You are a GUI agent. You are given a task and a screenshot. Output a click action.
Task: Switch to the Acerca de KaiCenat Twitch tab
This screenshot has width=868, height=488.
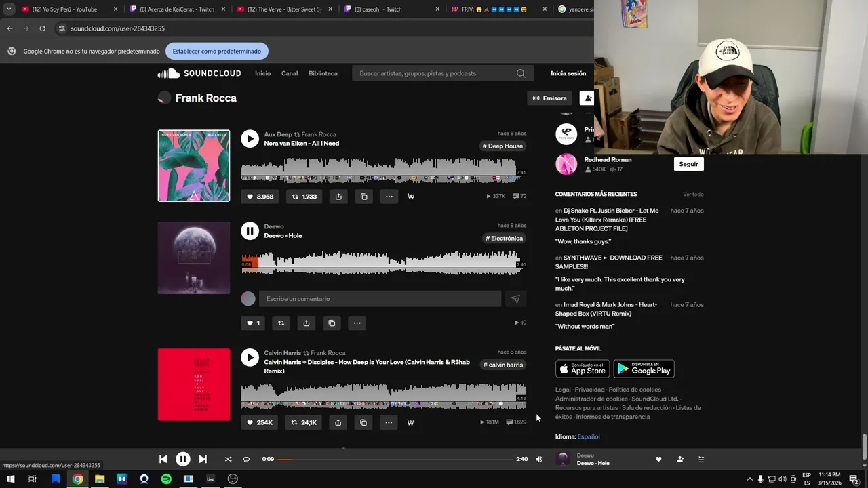[176, 9]
